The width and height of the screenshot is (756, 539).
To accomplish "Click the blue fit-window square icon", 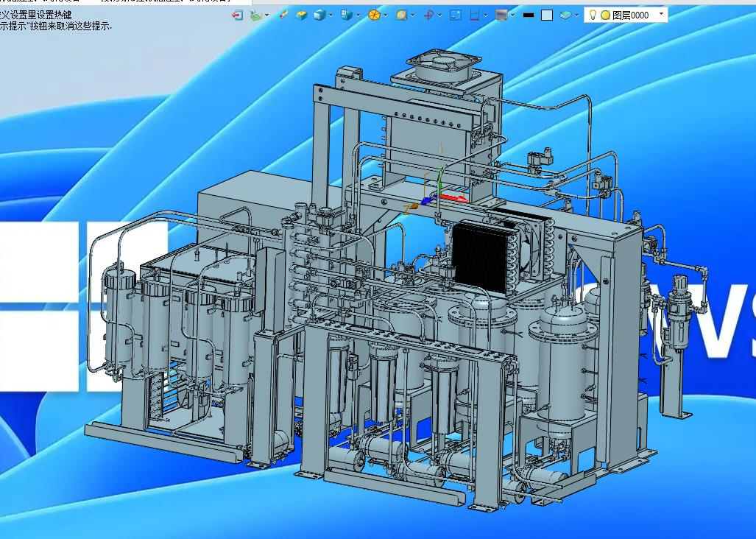I will pos(456,15).
